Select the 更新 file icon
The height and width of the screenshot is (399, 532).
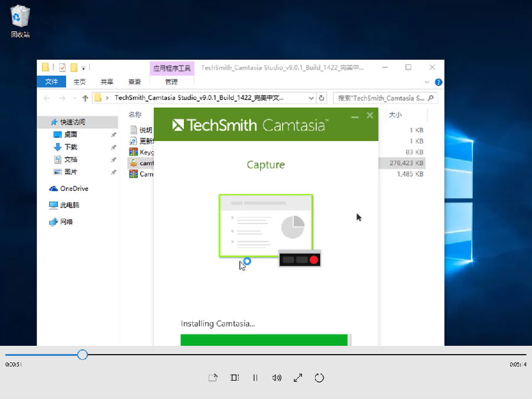pyautogui.click(x=134, y=141)
